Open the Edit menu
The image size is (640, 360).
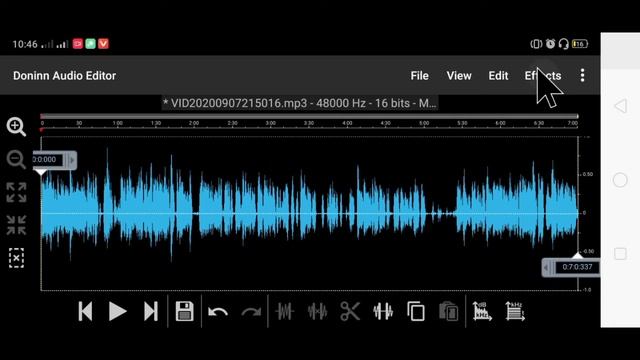(x=498, y=76)
